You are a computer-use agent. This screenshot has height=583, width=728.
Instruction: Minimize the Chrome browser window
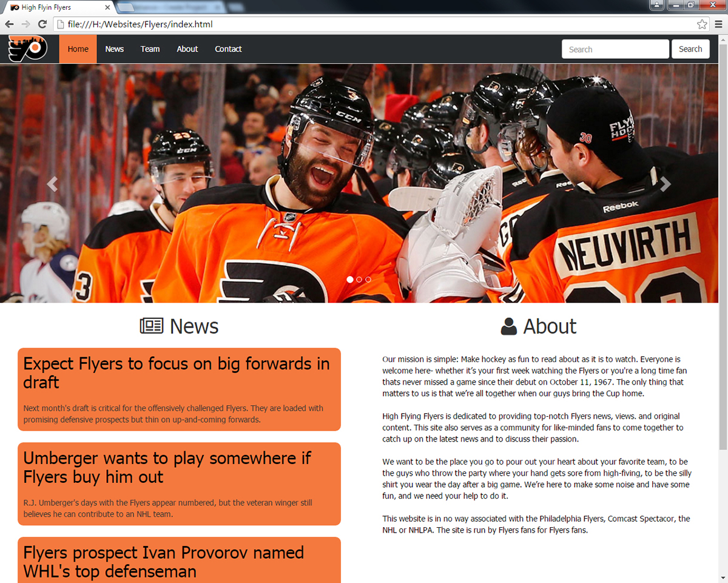(x=675, y=5)
